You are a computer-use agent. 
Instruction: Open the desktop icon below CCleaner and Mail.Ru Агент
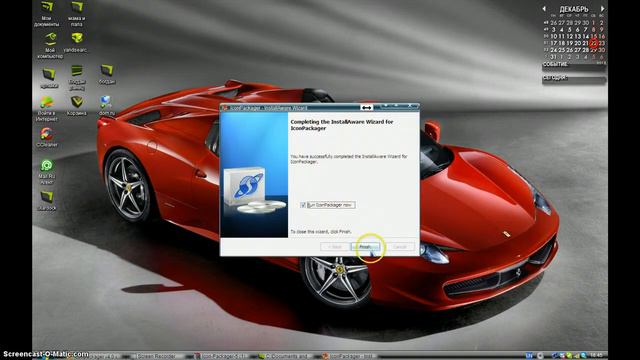click(47, 201)
